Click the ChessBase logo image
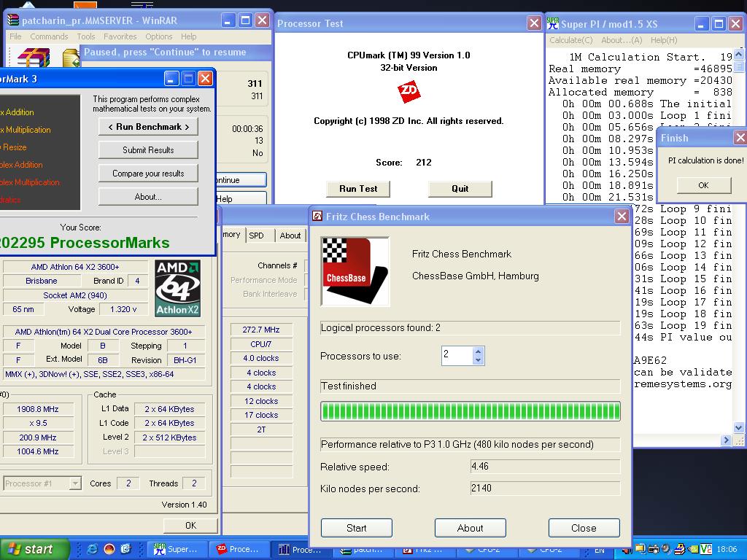747x560 pixels. tap(355, 271)
